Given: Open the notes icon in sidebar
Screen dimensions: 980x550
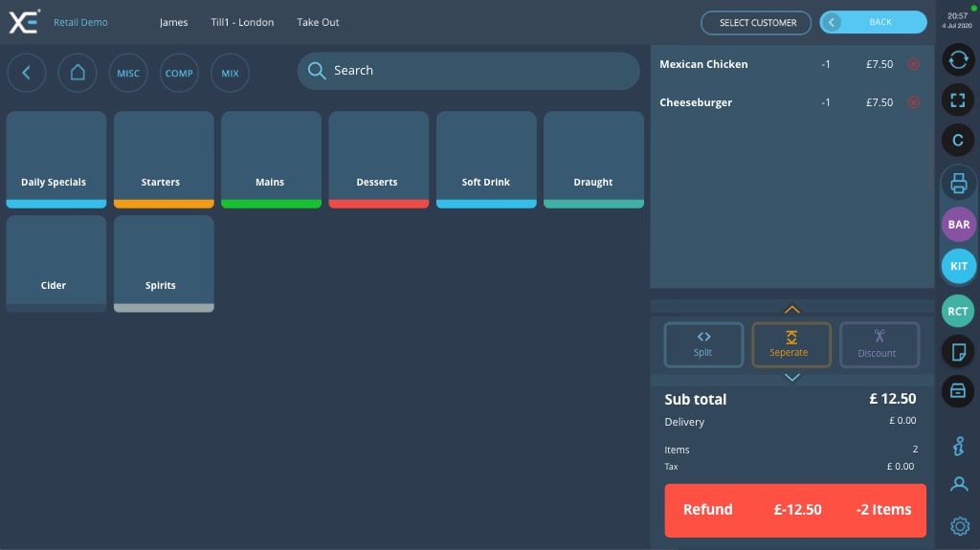Looking at the screenshot, I should pyautogui.click(x=958, y=351).
